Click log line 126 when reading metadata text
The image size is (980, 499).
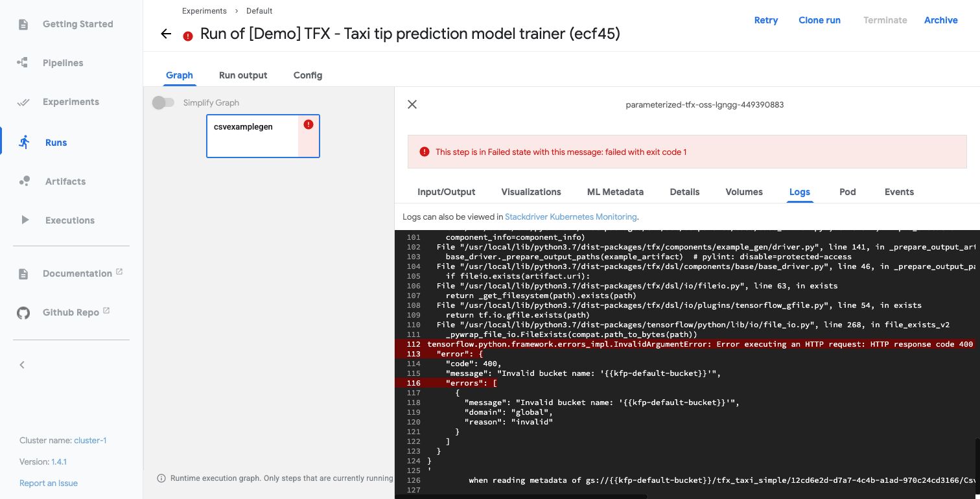coord(721,480)
